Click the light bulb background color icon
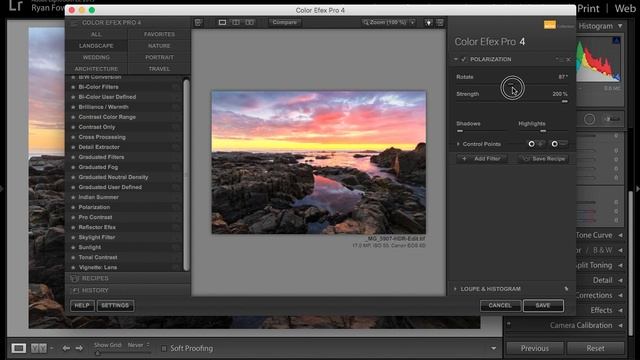Image resolution: width=640 pixels, height=360 pixels. (428, 23)
